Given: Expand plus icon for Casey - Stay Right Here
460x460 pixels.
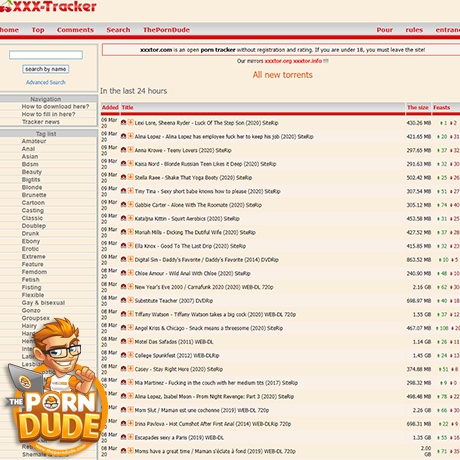Looking at the screenshot, I should (130, 368).
